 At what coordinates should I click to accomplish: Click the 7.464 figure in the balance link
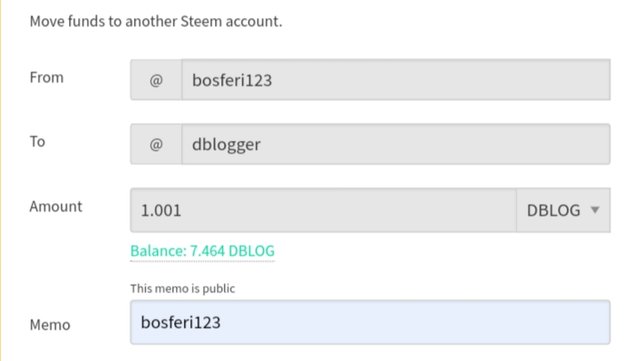point(207,251)
